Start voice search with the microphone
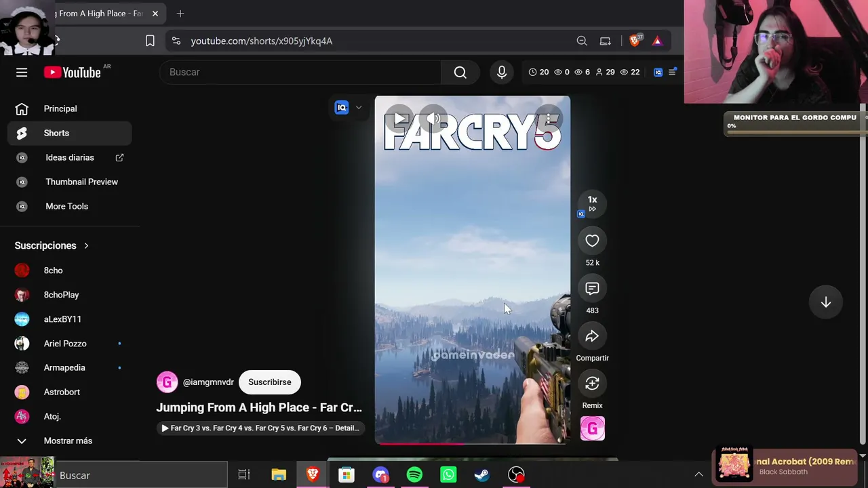 [x=502, y=72]
